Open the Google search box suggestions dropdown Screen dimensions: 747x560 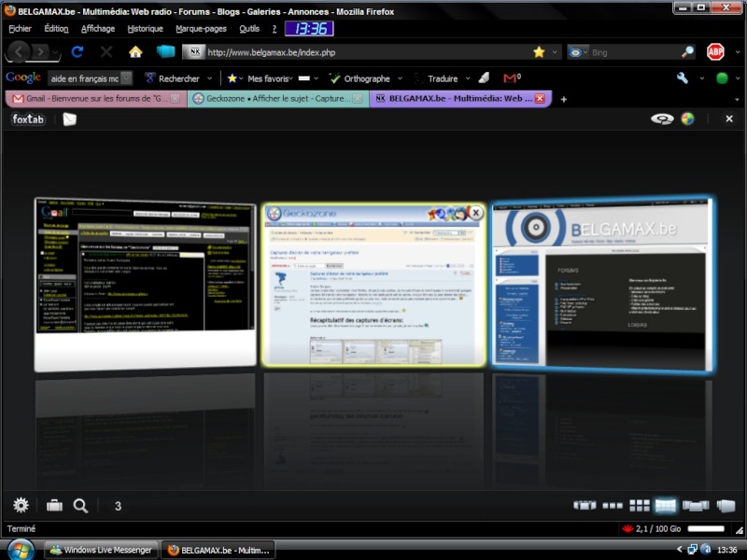pos(126,78)
